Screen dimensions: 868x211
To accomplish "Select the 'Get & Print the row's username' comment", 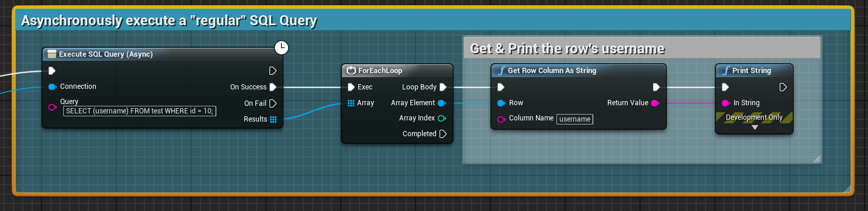I will tap(642, 48).
